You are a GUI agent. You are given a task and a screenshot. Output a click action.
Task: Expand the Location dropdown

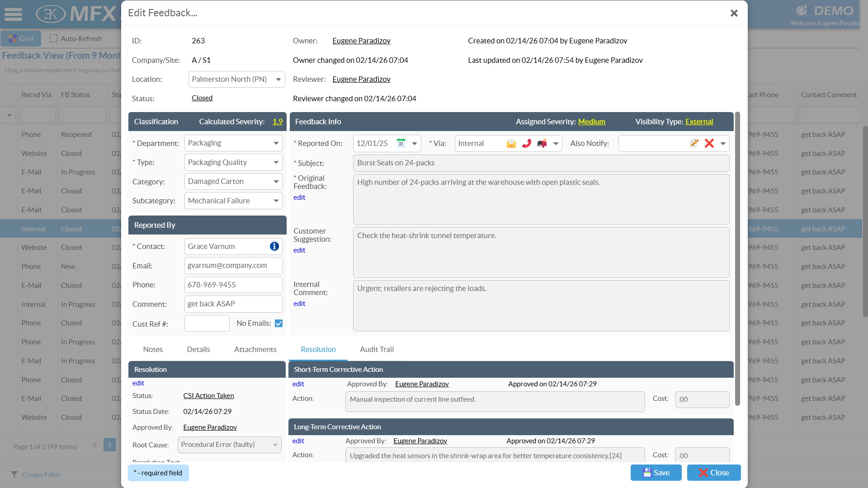tap(278, 80)
